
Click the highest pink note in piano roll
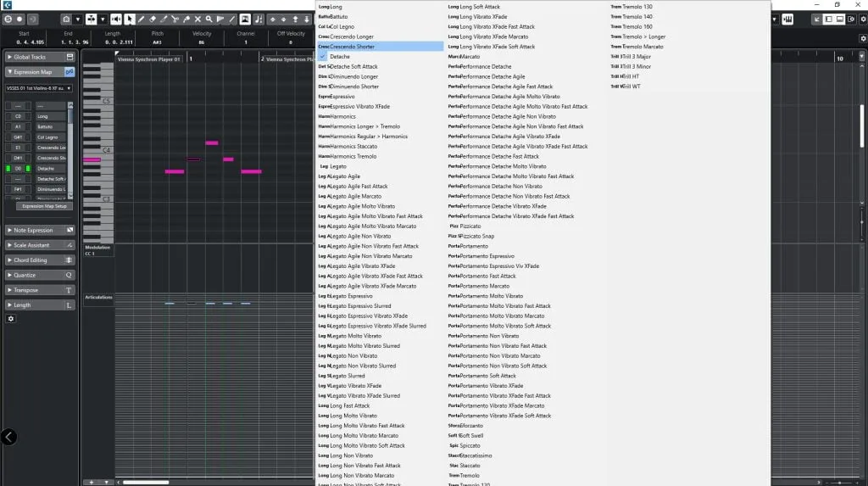[211, 142]
